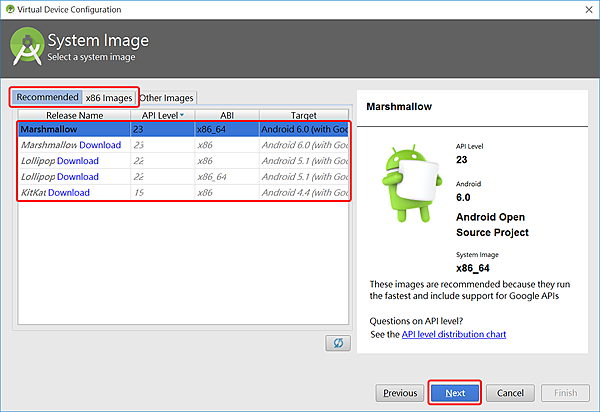Open the x86 Images tab
Image resolution: width=600 pixels, height=412 pixels.
pos(109,98)
